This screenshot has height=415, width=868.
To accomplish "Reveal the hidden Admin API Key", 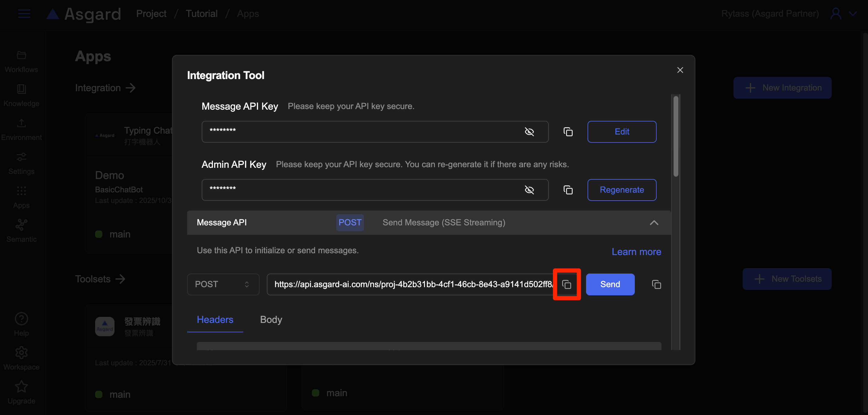I will pyautogui.click(x=529, y=190).
